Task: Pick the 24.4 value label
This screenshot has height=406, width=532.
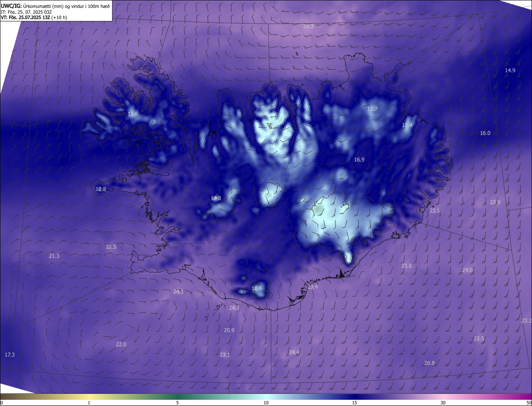Action: 294,352
